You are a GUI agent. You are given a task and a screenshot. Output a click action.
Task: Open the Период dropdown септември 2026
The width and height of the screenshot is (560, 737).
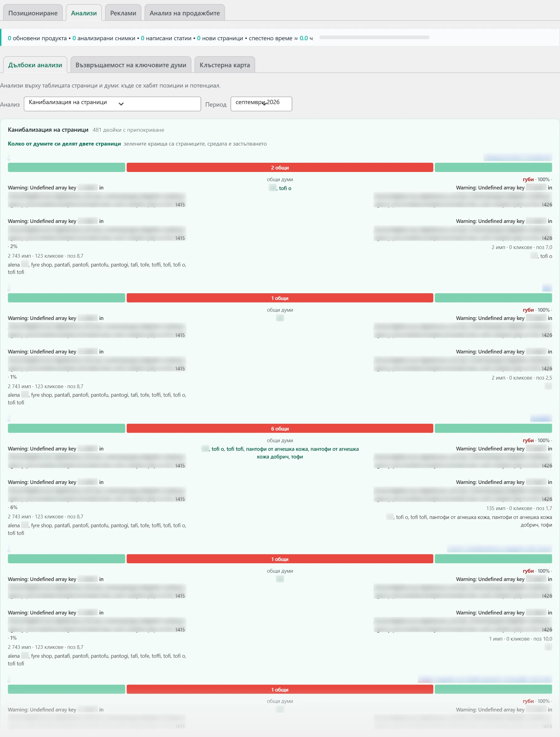(x=261, y=104)
